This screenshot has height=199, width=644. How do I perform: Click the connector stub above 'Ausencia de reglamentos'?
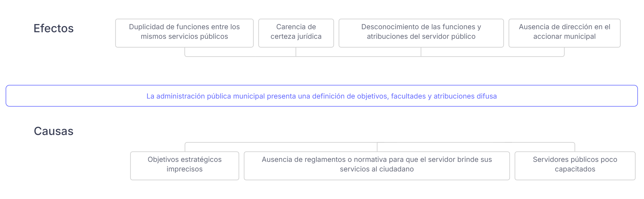coord(377,147)
